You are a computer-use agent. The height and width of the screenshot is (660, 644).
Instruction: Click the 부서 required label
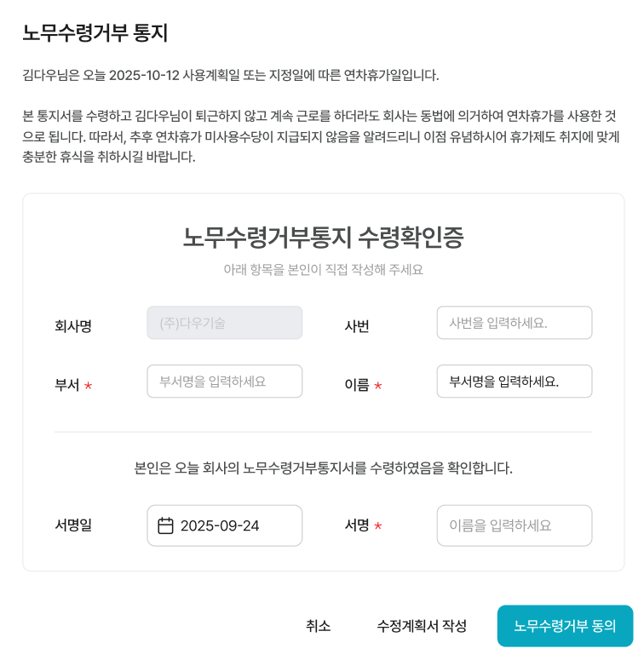(x=68, y=385)
